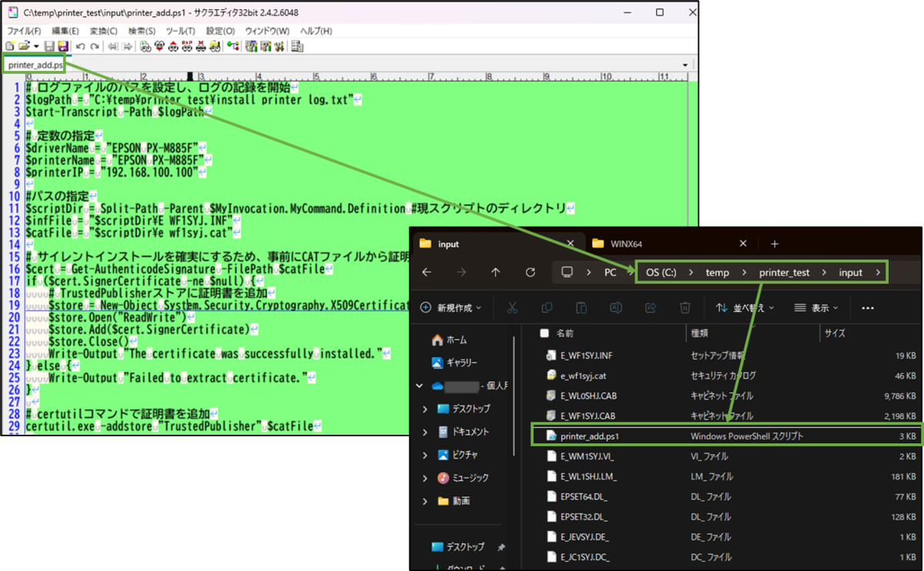The image size is (924, 571).
Task: Click the Share icon in Explorer toolbar
Action: [x=651, y=307]
